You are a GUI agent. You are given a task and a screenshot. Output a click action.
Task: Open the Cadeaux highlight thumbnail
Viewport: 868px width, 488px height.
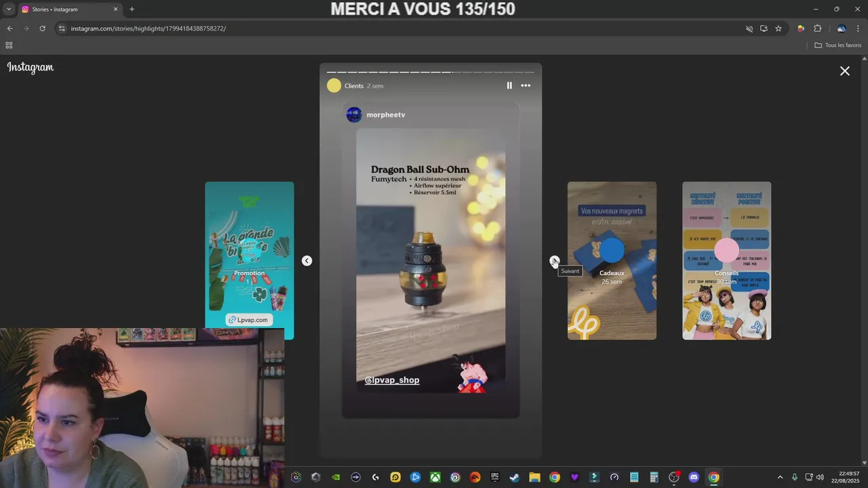click(x=612, y=261)
